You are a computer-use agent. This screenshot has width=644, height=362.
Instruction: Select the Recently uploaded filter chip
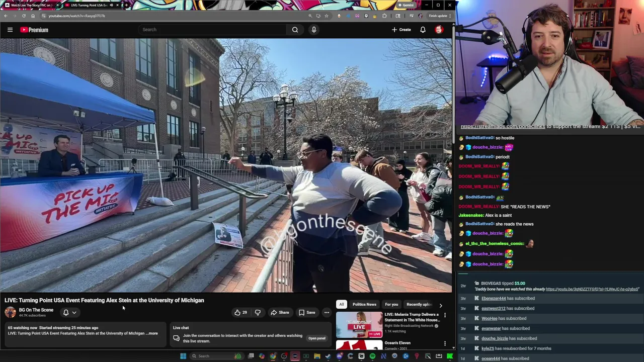coord(419,304)
